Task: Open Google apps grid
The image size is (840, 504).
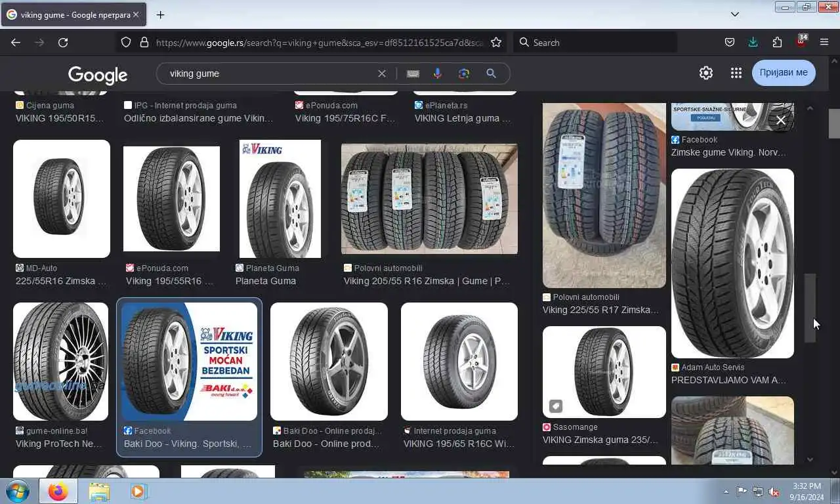Action: (736, 73)
